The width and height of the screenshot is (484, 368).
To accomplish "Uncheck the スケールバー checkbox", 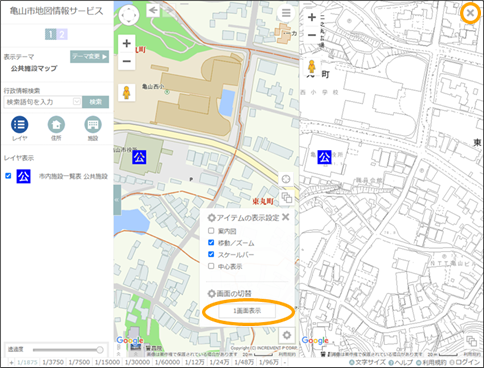I will pos(211,254).
